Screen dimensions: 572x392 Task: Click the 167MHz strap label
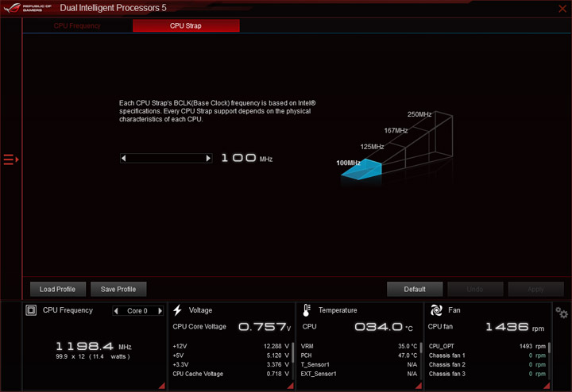[x=396, y=130]
